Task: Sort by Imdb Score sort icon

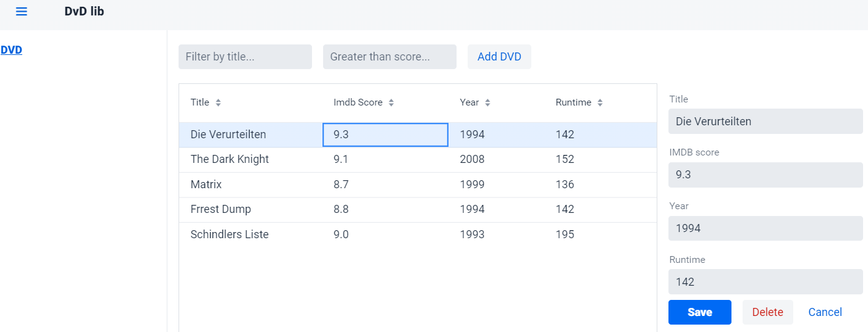Action: pyautogui.click(x=391, y=103)
